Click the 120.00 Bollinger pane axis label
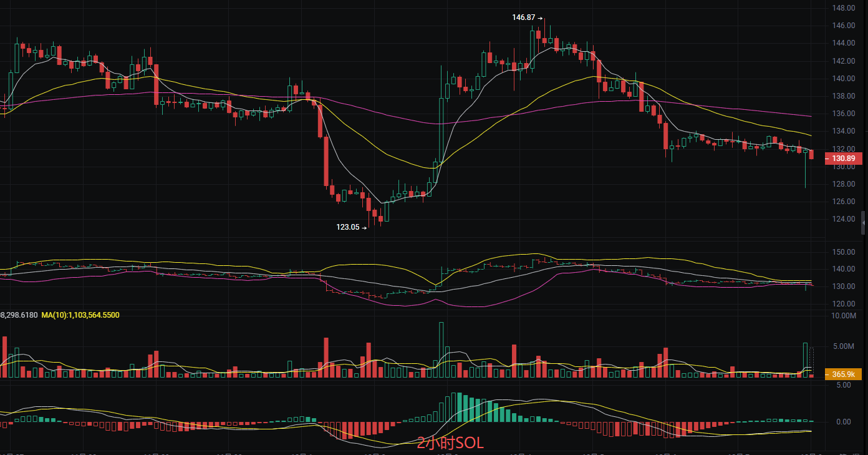The height and width of the screenshot is (455, 868). (844, 304)
